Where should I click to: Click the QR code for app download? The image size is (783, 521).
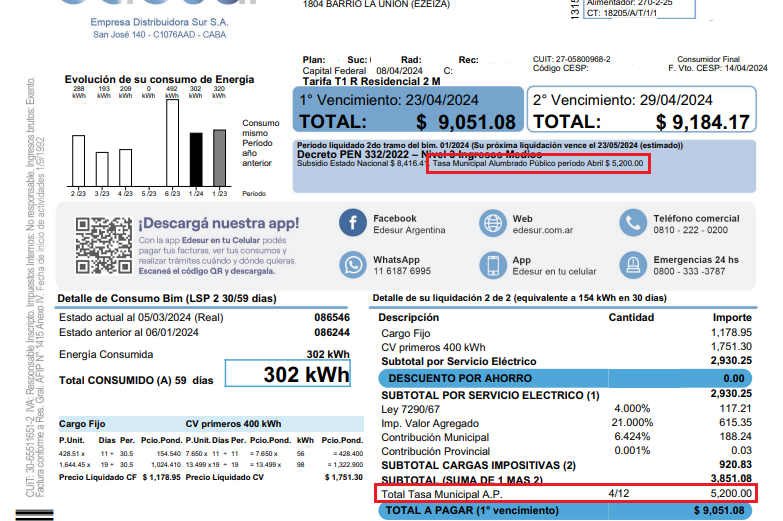click(x=104, y=245)
